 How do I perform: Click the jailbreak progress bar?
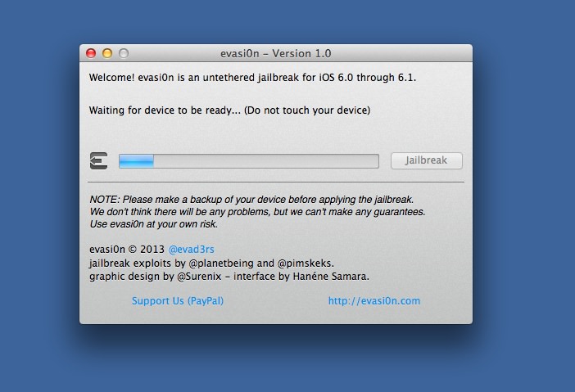(249, 161)
